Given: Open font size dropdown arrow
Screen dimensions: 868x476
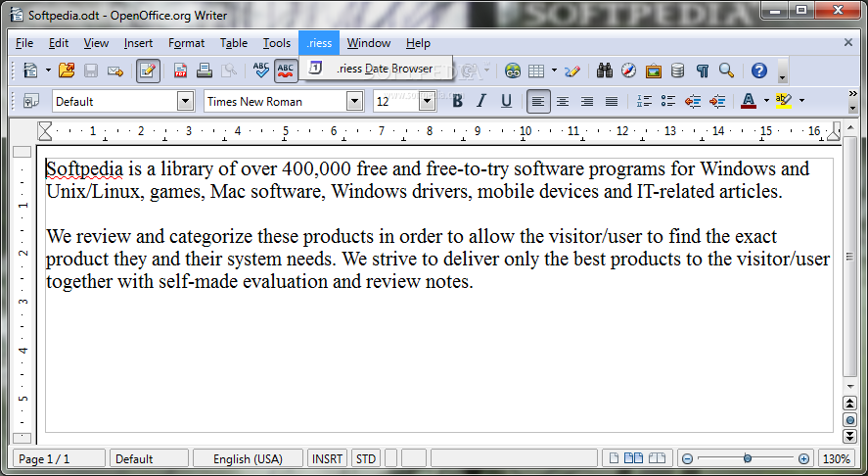Looking at the screenshot, I should click(x=427, y=102).
